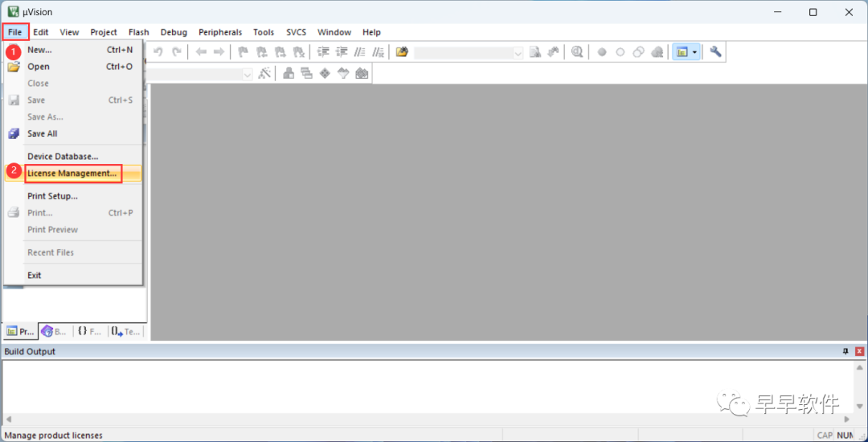
Task: Open the Pack Installer icon
Action: 362,74
